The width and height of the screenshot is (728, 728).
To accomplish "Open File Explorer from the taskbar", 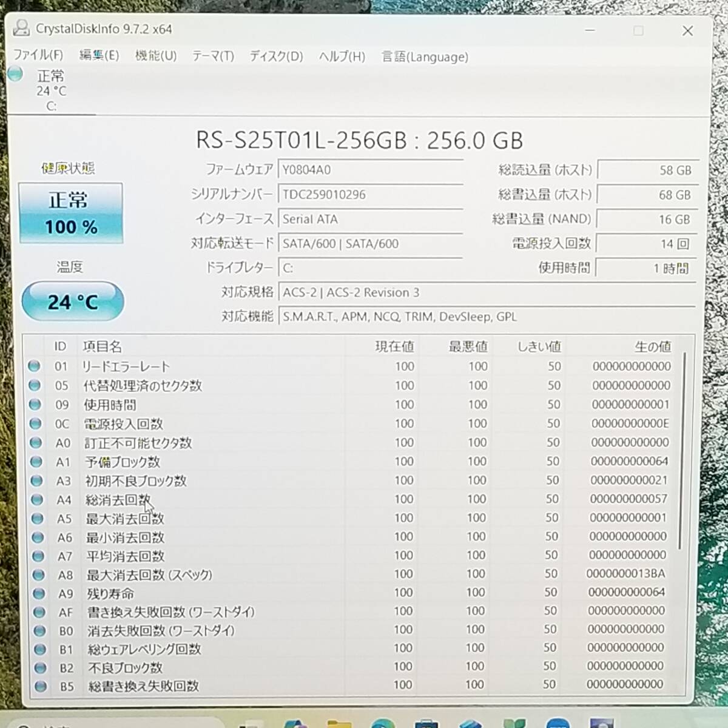I will [339, 722].
